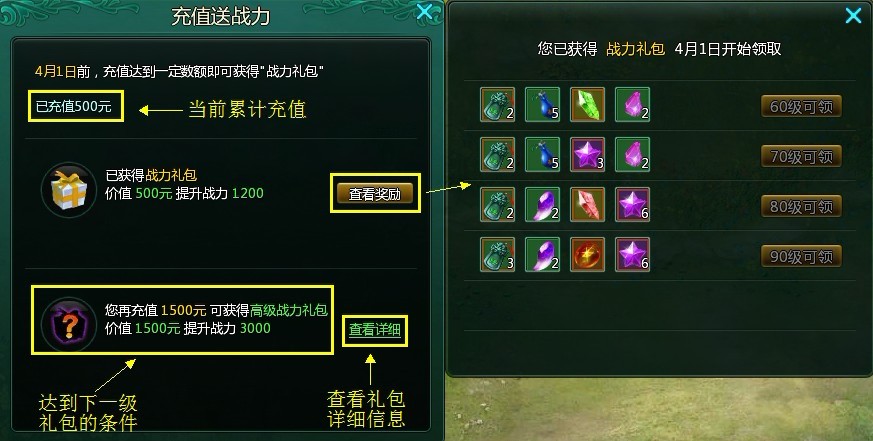Close the 充值送战力 panel
The height and width of the screenshot is (441, 873).
pos(425,12)
